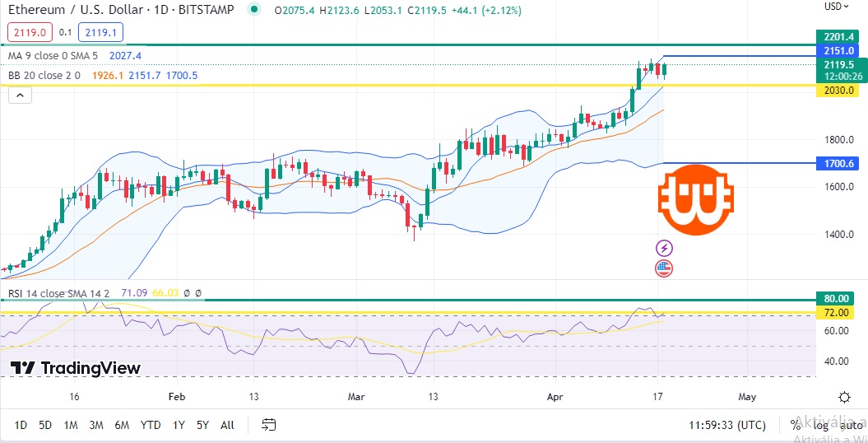This screenshot has width=868, height=443.
Task: Open the US flag economic event marker
Action: coord(664,268)
